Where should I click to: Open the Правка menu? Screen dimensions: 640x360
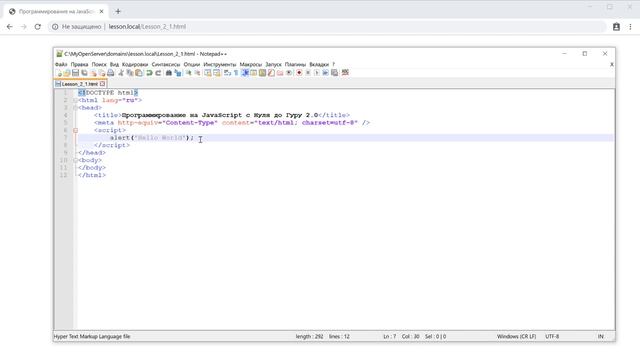point(79,64)
